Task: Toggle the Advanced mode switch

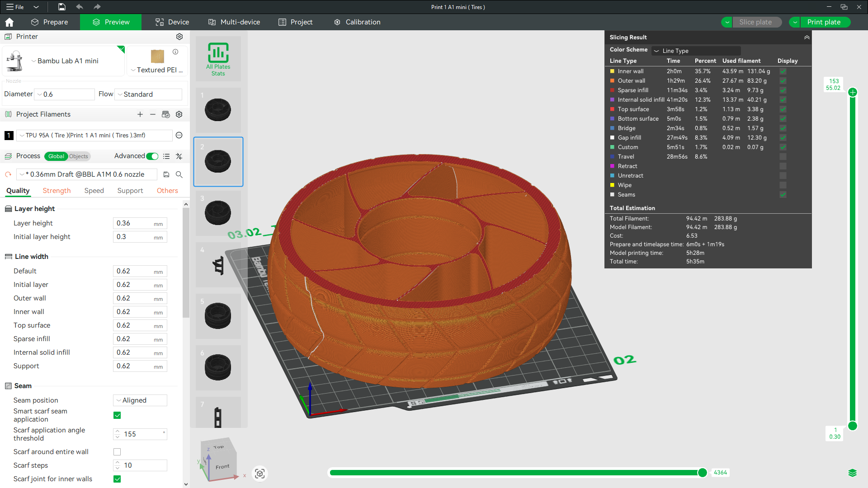Action: point(152,156)
